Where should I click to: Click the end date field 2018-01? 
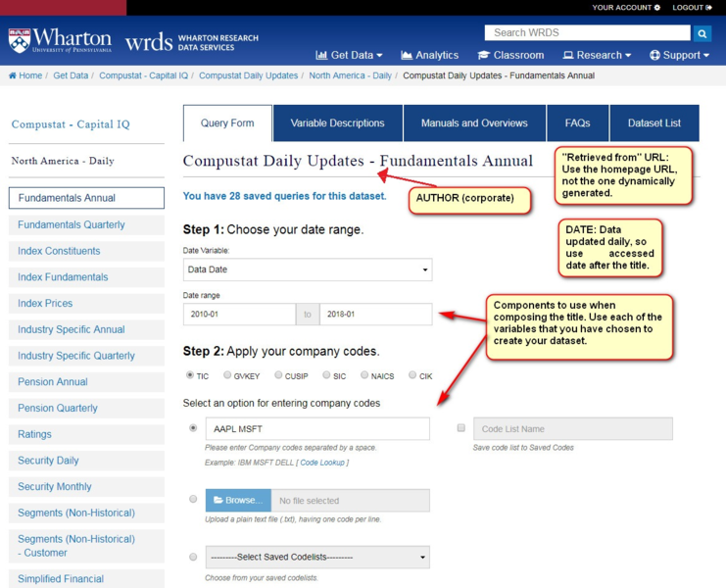[376, 314]
